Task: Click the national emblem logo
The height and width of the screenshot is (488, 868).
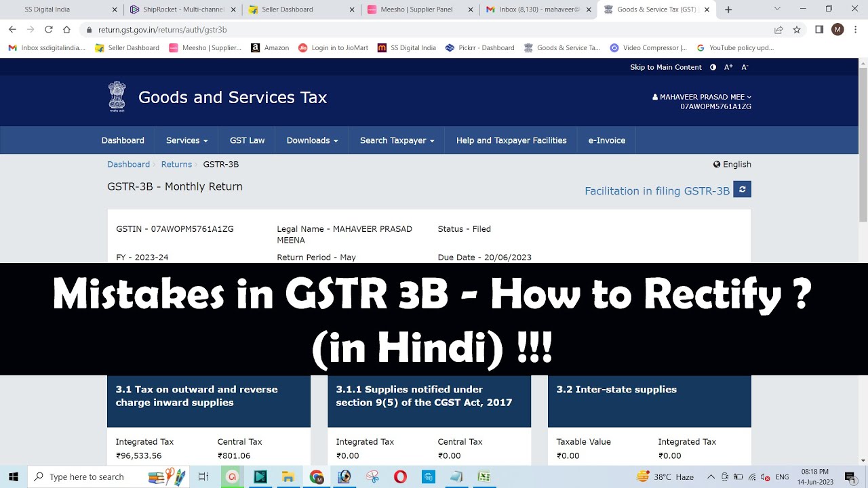Action: [x=117, y=96]
